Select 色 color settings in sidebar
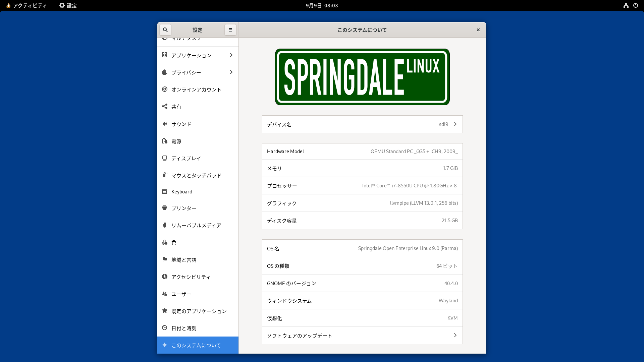644x362 pixels. coord(174,242)
